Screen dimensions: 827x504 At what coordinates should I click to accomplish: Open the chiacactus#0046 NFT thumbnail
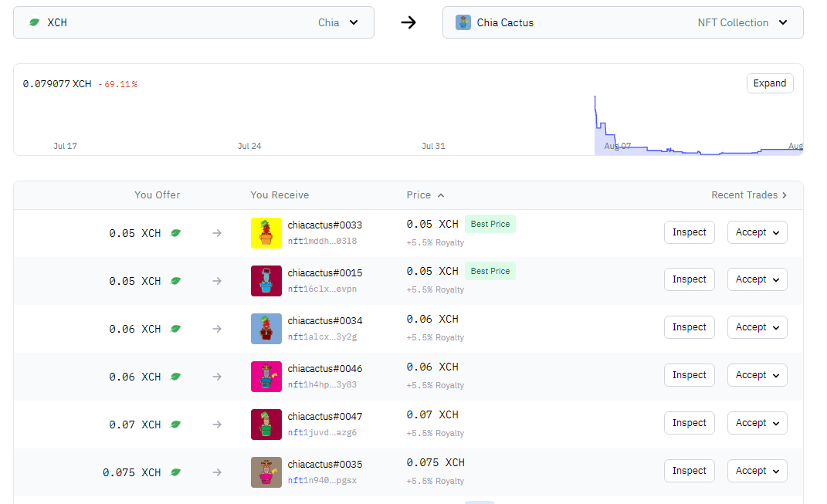(266, 377)
